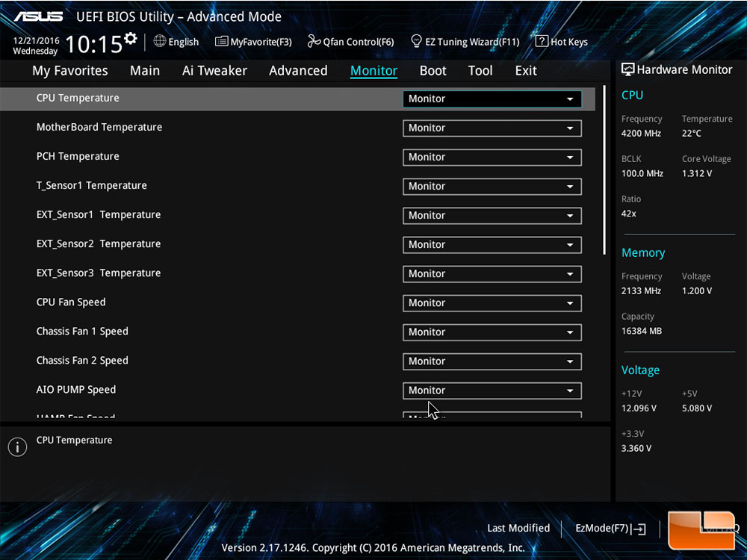Click the 4200 MHz CPU frequency value
The width and height of the screenshot is (747, 560).
641,134
